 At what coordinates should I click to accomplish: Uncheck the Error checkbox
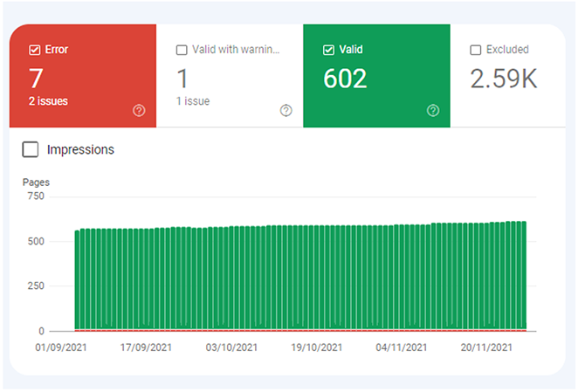(x=35, y=50)
